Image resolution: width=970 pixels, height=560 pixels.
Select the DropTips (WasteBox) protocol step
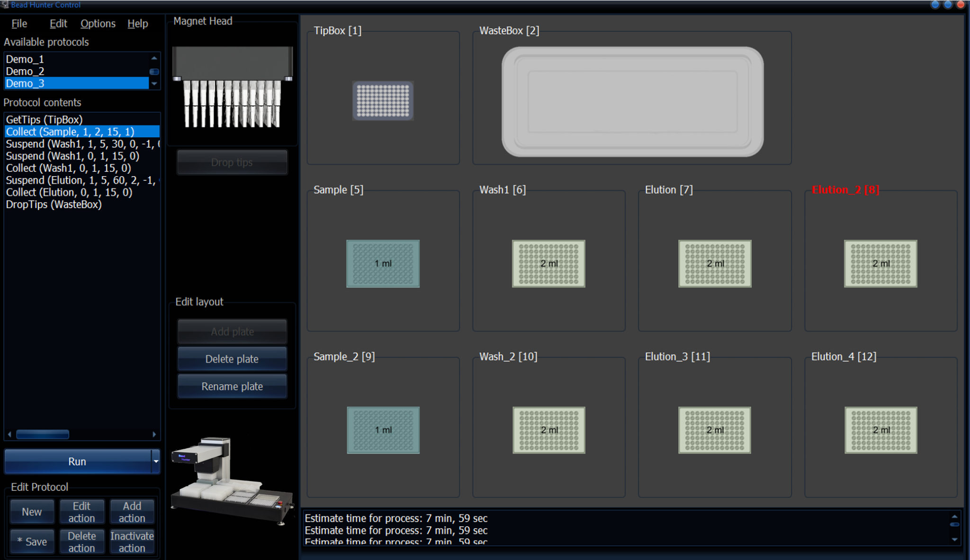[x=53, y=204]
